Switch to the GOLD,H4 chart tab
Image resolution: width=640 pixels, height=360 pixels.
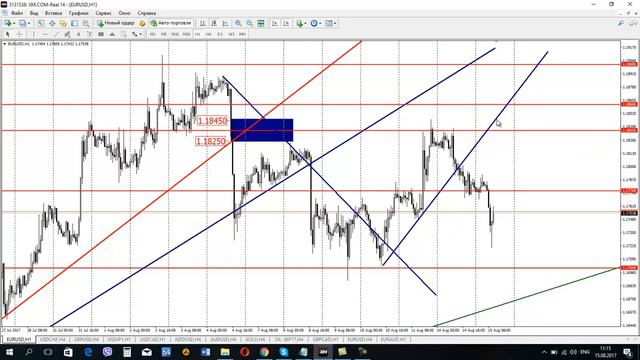(x=255, y=339)
